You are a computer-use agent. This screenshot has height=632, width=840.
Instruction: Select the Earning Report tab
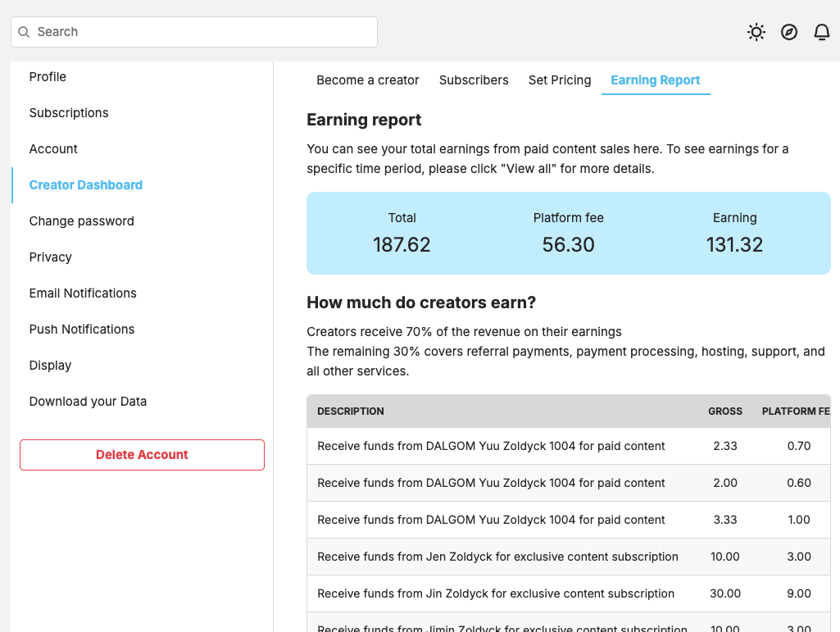[x=655, y=80]
